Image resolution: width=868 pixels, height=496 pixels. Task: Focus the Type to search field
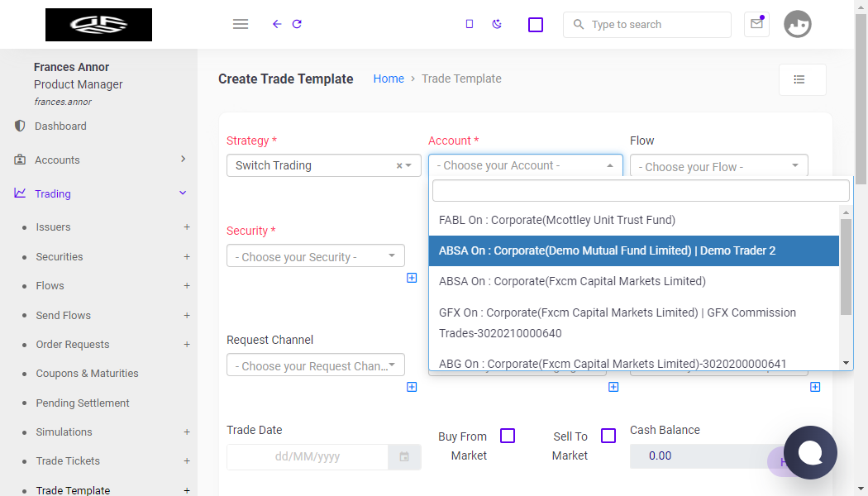[647, 24]
